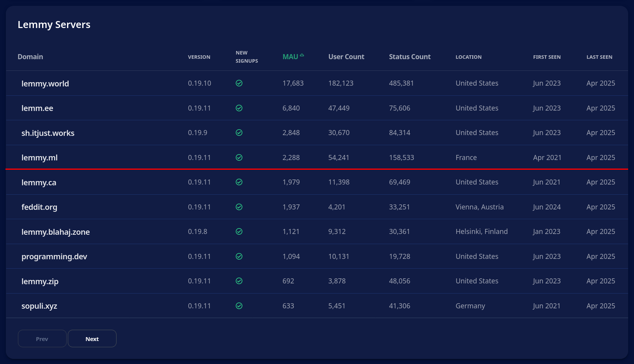This screenshot has width=634, height=364.
Task: Click the new signups checkmark for lemmy.ca
Action: tap(239, 182)
